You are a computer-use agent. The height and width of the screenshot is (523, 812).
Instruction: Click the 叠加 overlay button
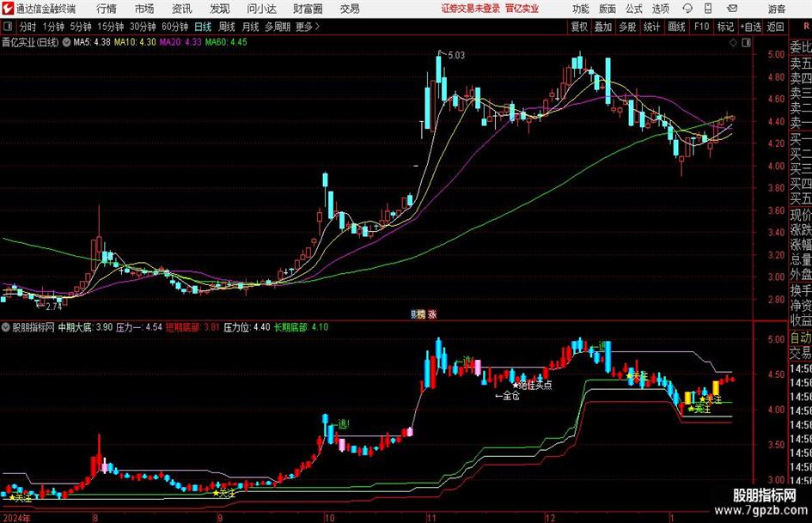(x=603, y=27)
